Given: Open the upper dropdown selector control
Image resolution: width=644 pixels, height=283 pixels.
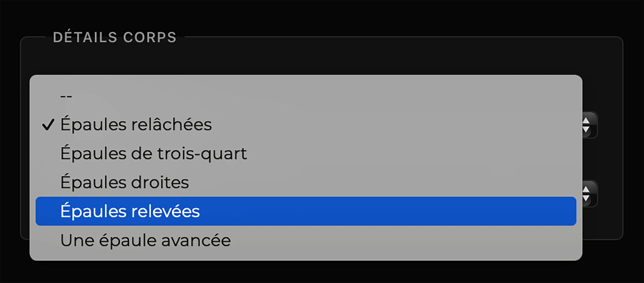Looking at the screenshot, I should (x=590, y=125).
